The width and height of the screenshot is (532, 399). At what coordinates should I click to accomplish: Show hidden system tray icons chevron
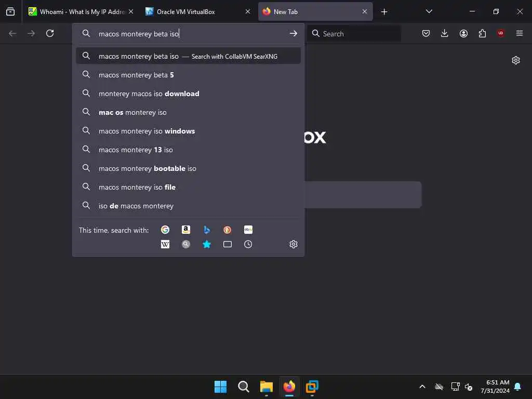click(x=422, y=387)
